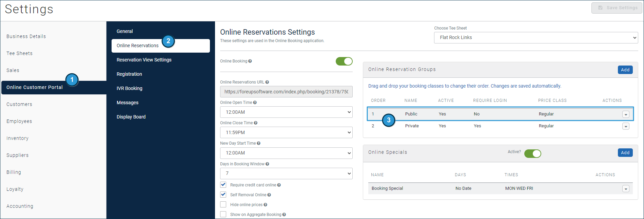
Task: Open Suppliers settings
Action: coord(17,155)
